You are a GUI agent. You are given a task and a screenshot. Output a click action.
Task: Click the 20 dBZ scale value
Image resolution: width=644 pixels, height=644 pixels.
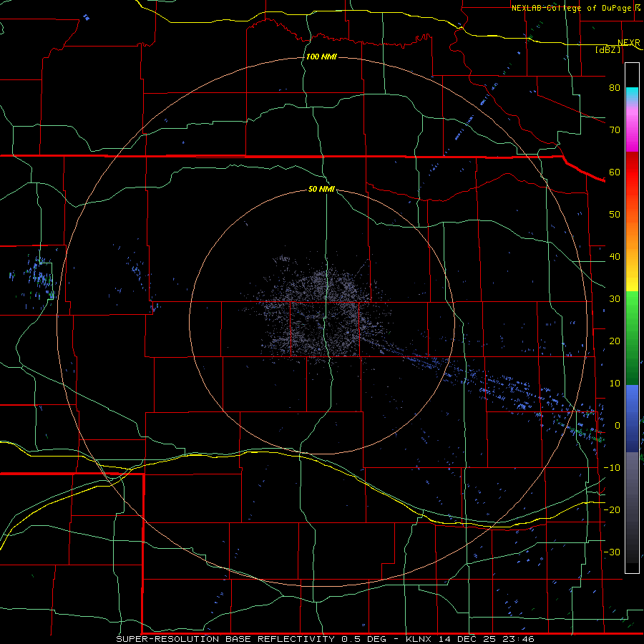(x=615, y=342)
